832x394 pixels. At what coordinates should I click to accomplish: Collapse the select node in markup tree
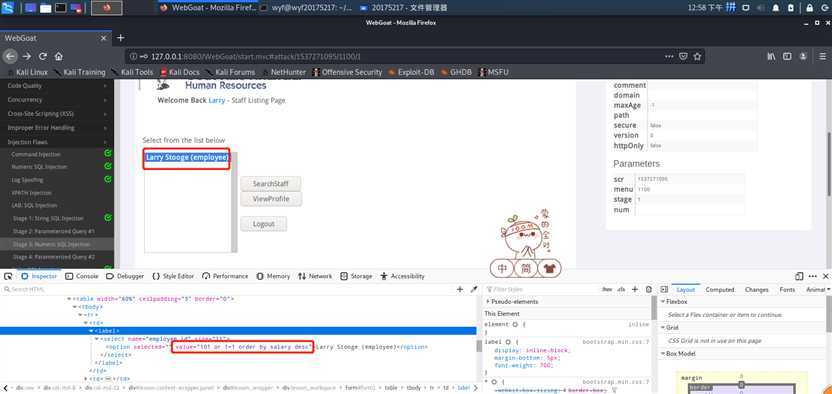[x=97, y=339]
